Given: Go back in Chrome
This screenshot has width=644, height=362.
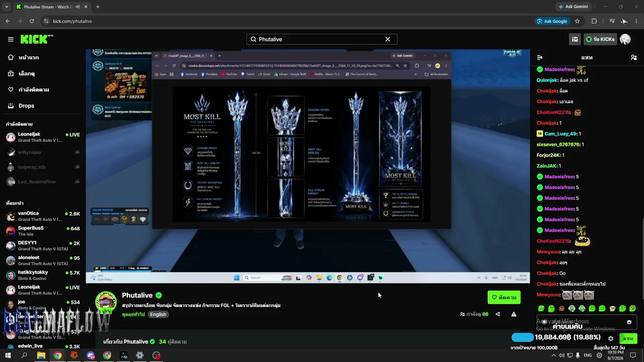Looking at the screenshot, I should pyautogui.click(x=8, y=21).
